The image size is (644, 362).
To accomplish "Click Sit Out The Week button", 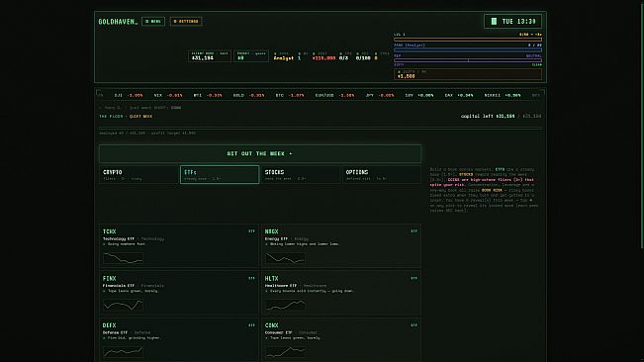I will coord(260,153).
